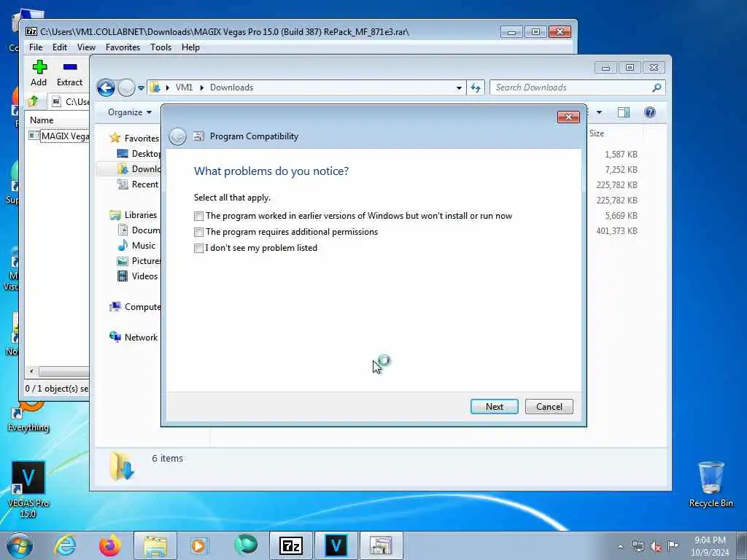Expand address bar history dropdown
747x560 pixels.
point(459,87)
